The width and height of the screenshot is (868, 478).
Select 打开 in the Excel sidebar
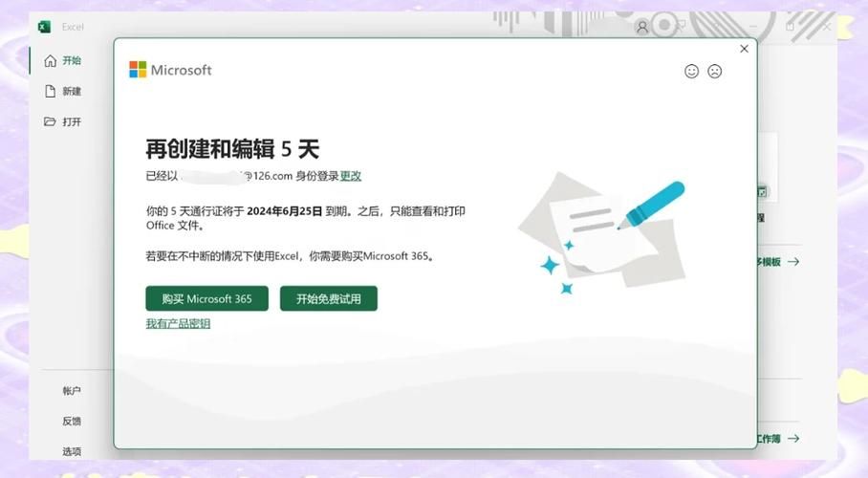(62, 121)
